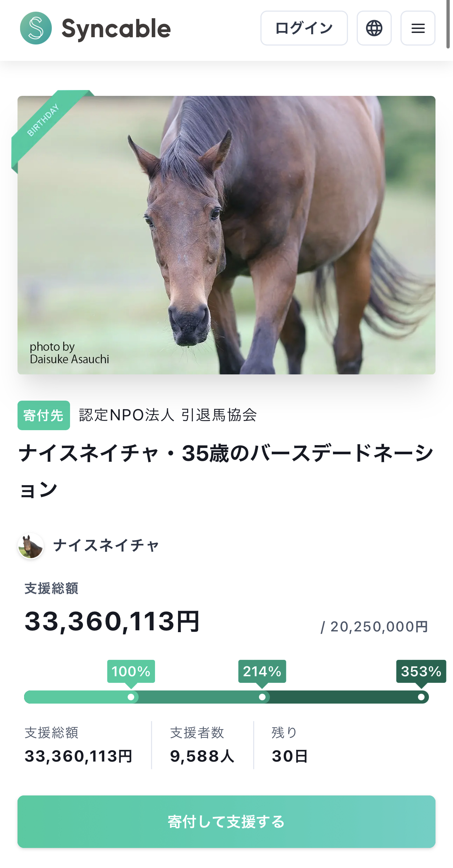The width and height of the screenshot is (453, 868).
Task: Click the page scrollbar thumb
Action: [x=448, y=24]
